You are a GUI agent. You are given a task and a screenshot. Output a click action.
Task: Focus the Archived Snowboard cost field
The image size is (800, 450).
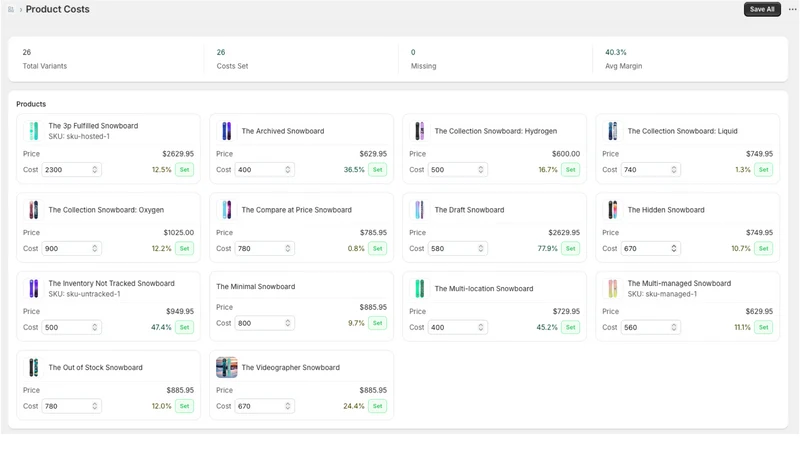pos(264,169)
